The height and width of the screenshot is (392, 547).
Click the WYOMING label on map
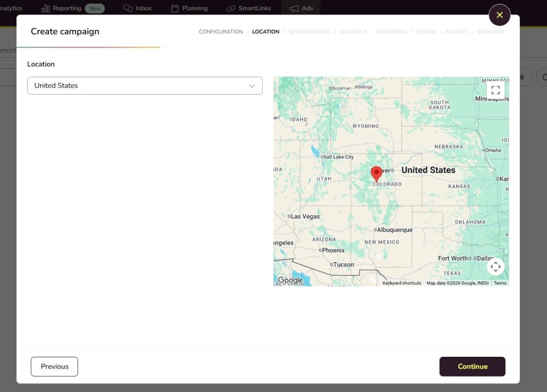365,126
